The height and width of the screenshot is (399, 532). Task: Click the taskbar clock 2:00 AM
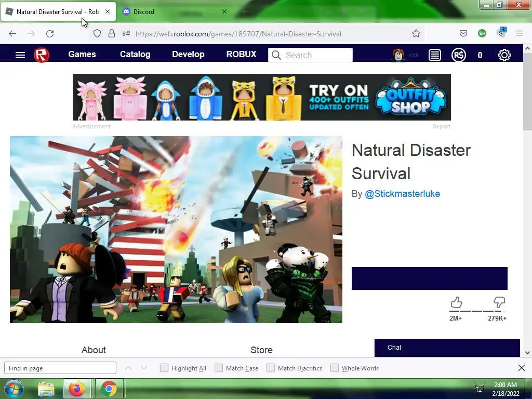pyautogui.click(x=506, y=385)
